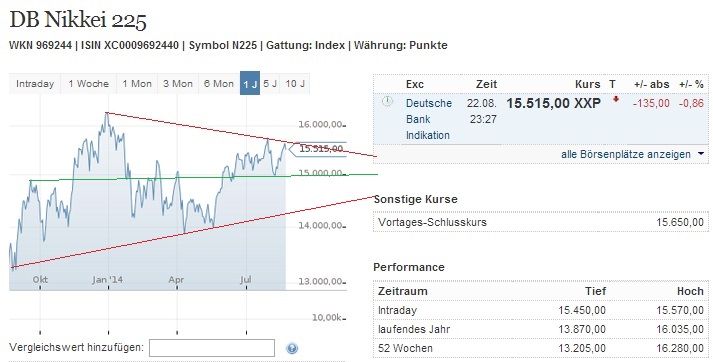Select the 5 J chart range

(270, 84)
